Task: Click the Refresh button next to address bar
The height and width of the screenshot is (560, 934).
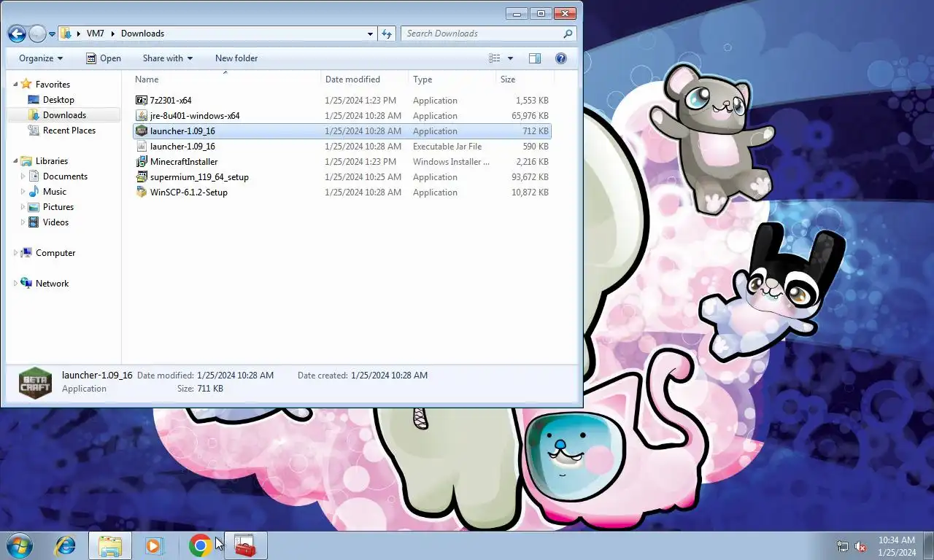Action: [387, 34]
